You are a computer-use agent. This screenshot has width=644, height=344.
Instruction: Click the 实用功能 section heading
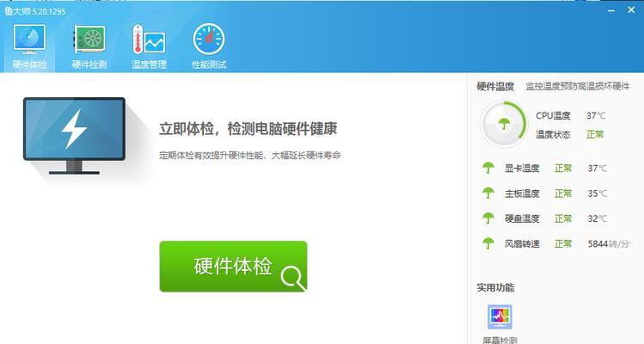coord(495,288)
